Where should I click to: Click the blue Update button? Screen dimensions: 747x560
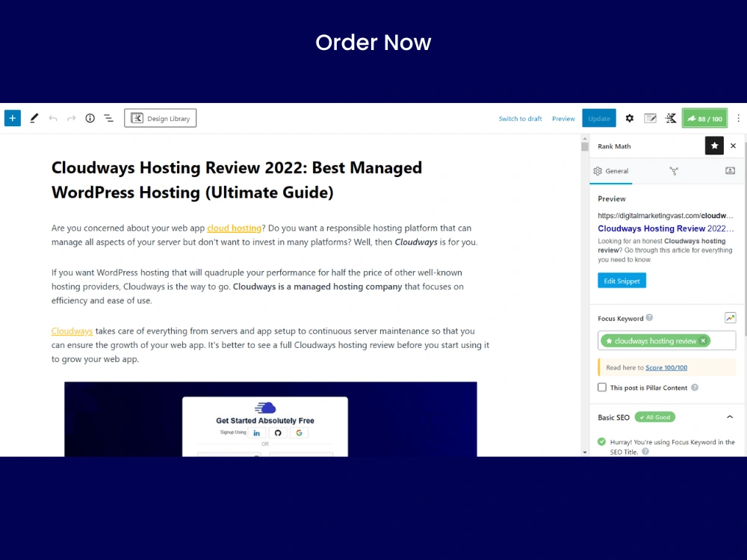click(599, 119)
